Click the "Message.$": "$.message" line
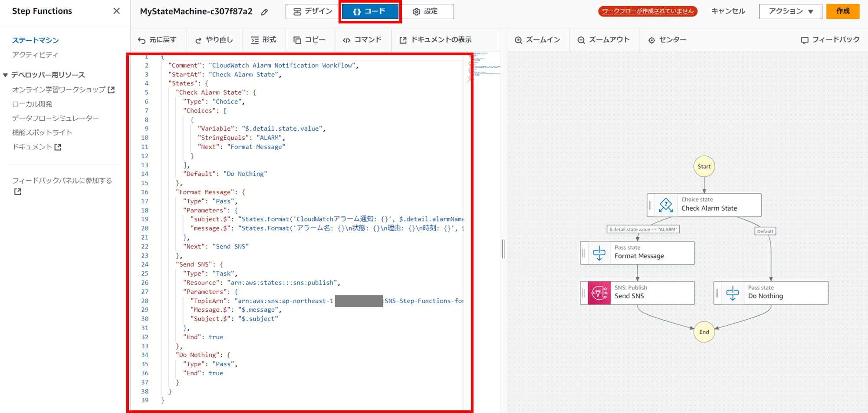 236,310
